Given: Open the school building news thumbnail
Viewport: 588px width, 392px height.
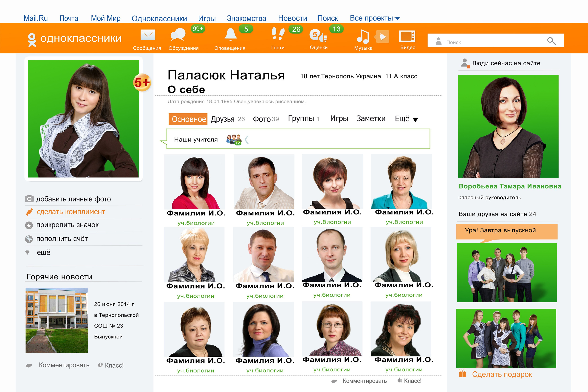Looking at the screenshot, I should point(57,320).
